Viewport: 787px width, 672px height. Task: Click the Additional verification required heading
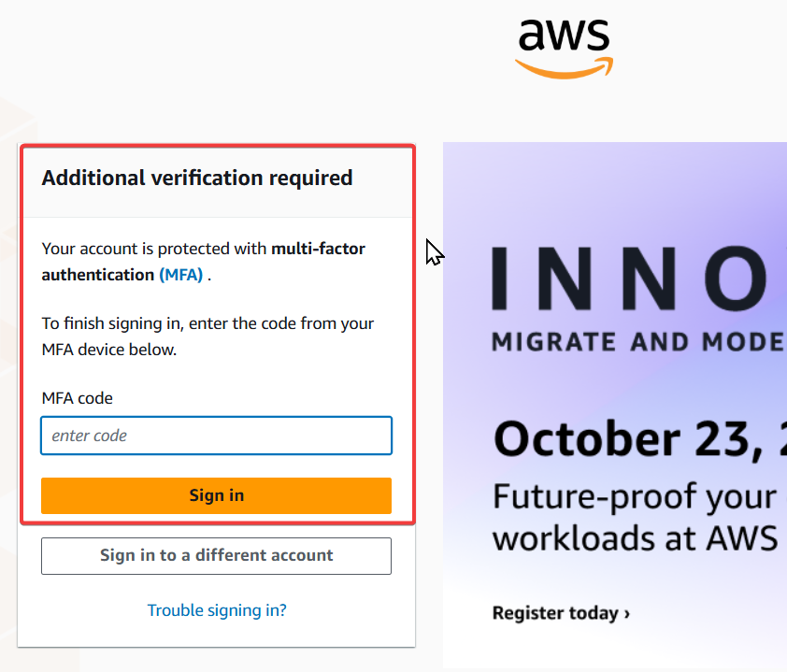point(196,178)
